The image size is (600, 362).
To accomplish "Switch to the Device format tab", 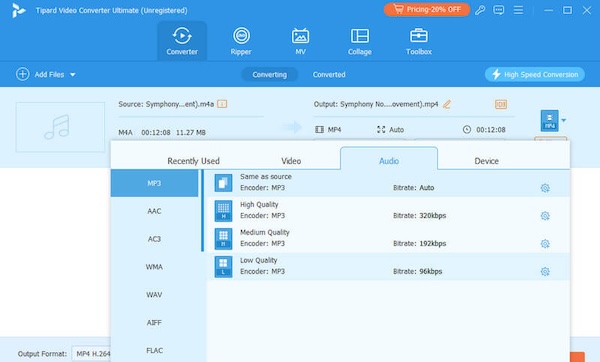I will [x=486, y=161].
